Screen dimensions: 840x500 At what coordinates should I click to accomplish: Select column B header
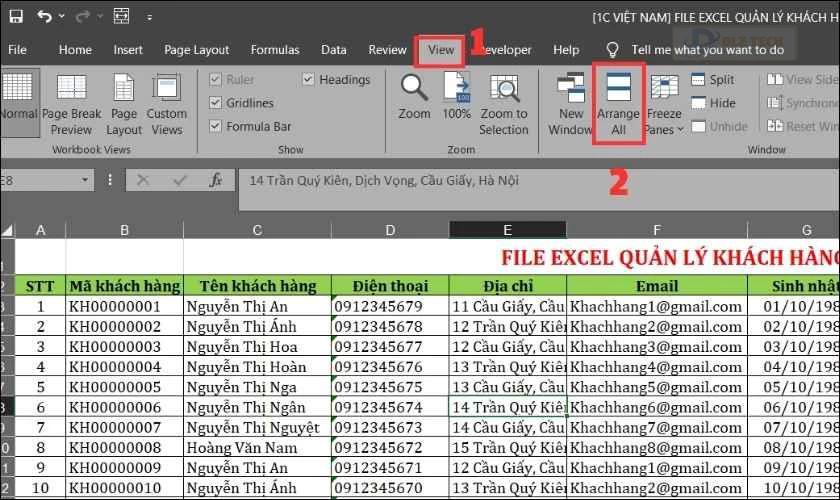(x=124, y=230)
